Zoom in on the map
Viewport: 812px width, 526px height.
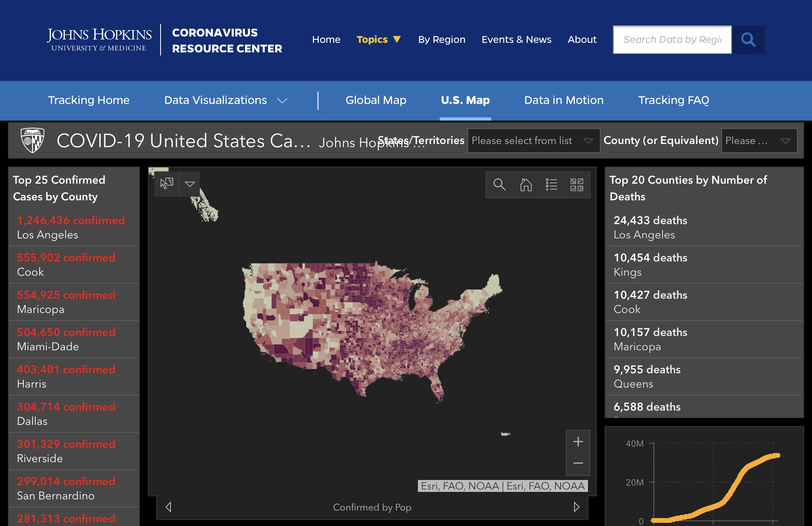[x=578, y=442]
